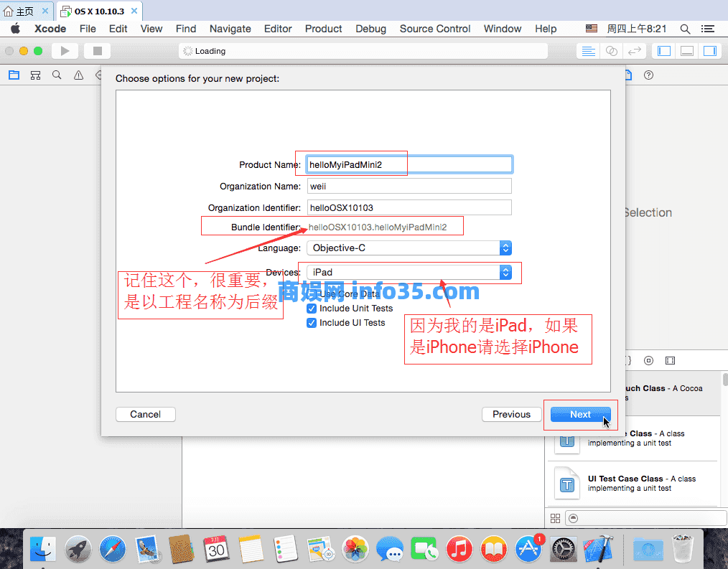
Task: Toggle the Utilities panel
Action: [x=710, y=51]
